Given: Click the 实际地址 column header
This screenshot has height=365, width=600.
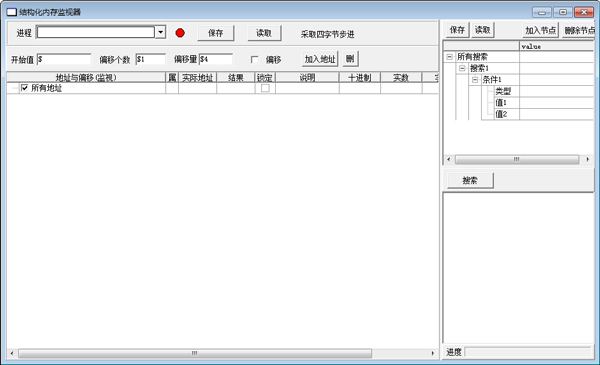Looking at the screenshot, I should (x=197, y=78).
